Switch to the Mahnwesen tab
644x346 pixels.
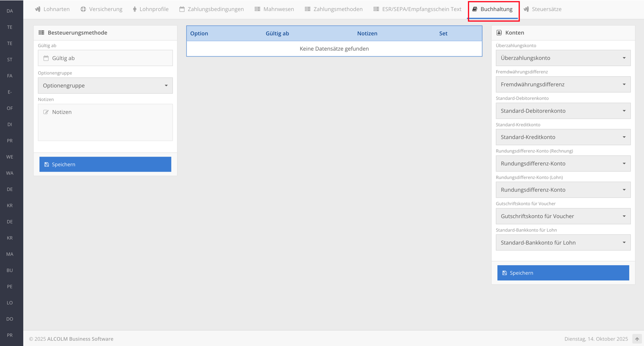coord(274,9)
